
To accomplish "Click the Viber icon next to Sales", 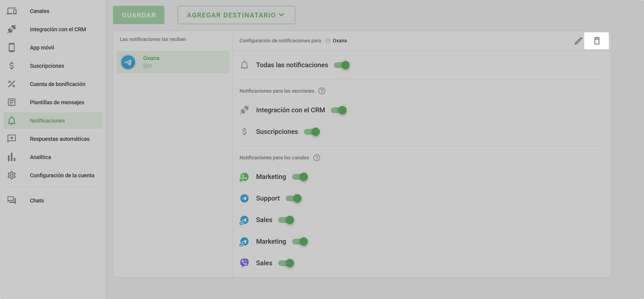I will coord(244,263).
